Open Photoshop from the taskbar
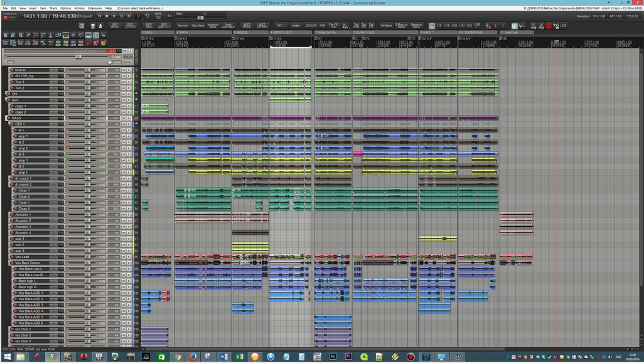This screenshot has width=644, height=363. [x=333, y=357]
